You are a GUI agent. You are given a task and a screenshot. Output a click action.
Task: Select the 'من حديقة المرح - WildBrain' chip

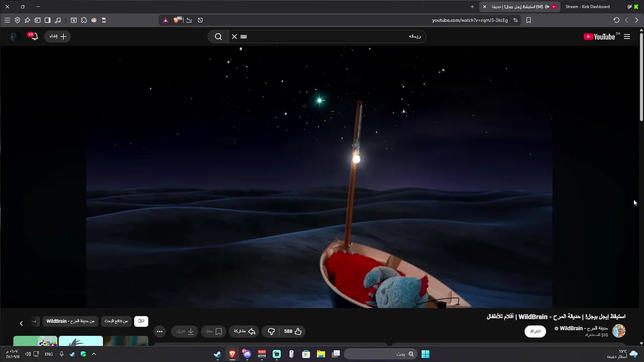[70, 321]
